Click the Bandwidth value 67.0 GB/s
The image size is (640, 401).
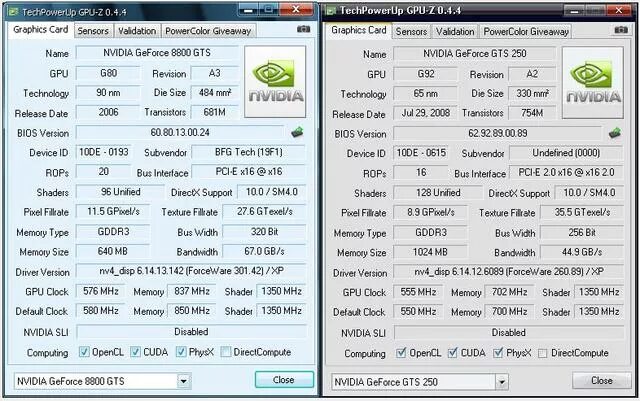264,251
